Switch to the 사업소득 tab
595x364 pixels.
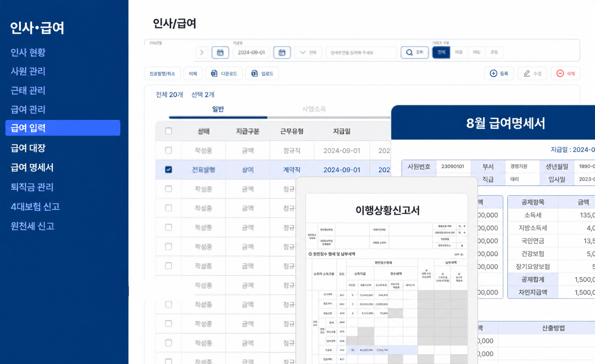tap(314, 109)
